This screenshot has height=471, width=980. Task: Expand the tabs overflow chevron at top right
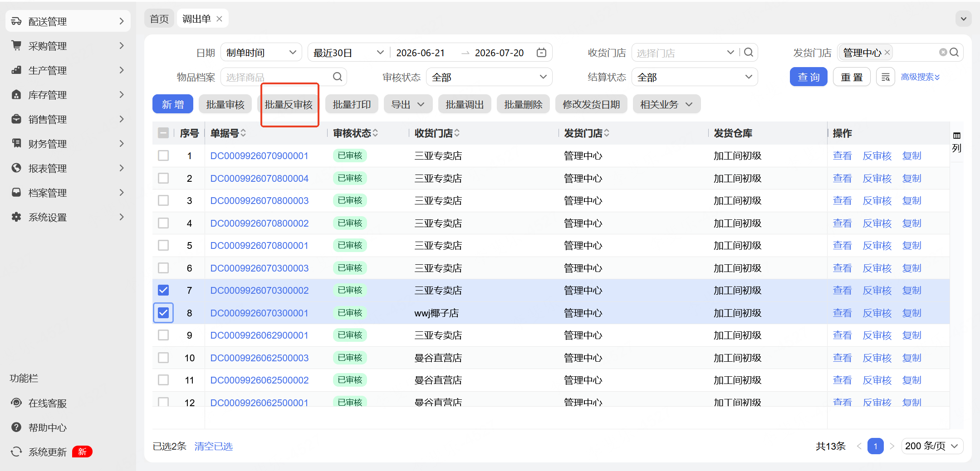click(964, 19)
